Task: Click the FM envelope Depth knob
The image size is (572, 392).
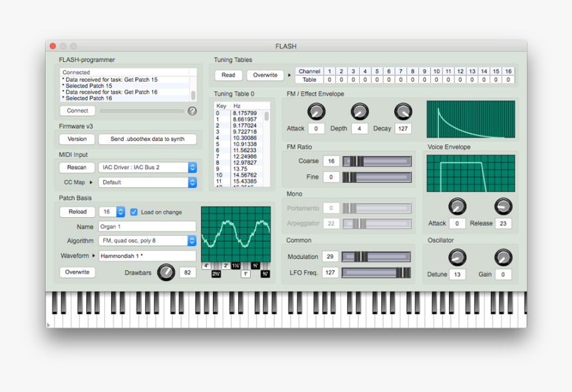Action: (x=359, y=112)
